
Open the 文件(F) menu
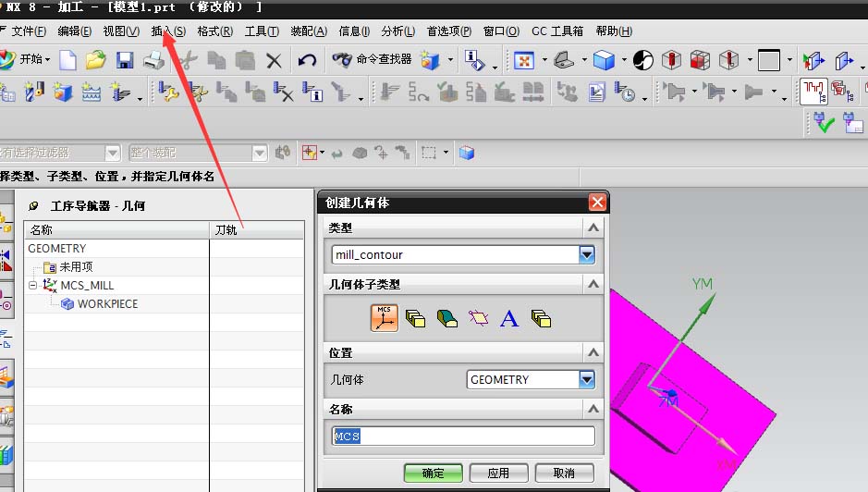coord(29,31)
